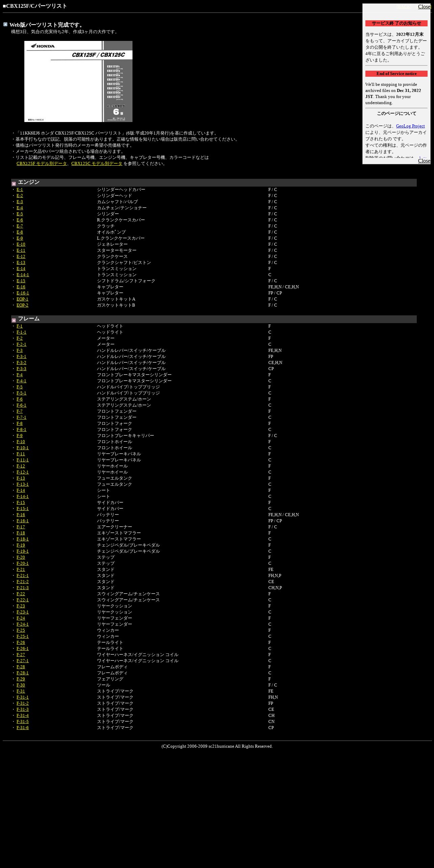The image size is (434, 868).
Task: Open F-8 フロントフォーク link
Action: click(20, 424)
